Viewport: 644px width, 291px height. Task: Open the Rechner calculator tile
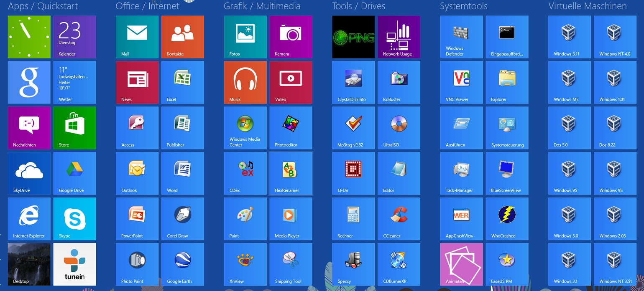coord(354,219)
